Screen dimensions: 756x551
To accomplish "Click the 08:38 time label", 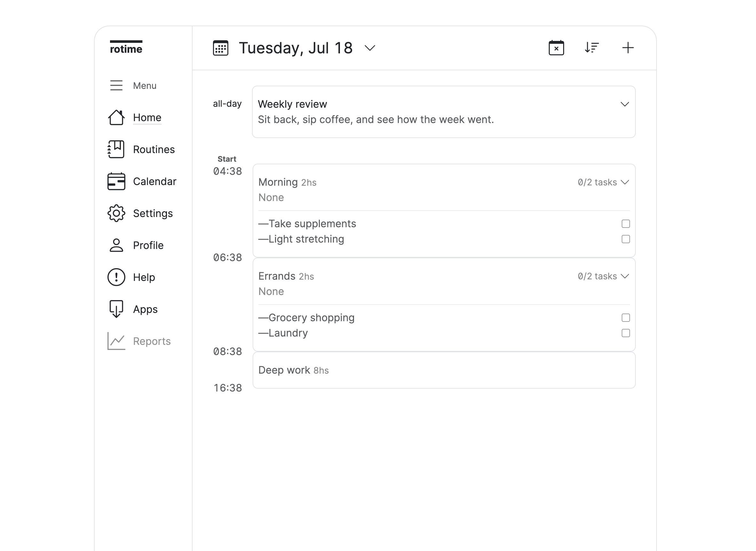I will click(228, 352).
